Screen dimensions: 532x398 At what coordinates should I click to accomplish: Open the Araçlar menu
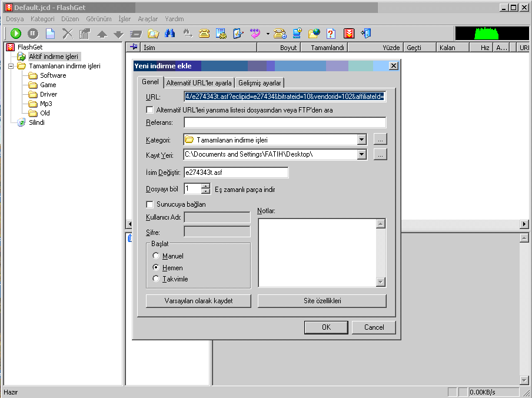coord(148,19)
